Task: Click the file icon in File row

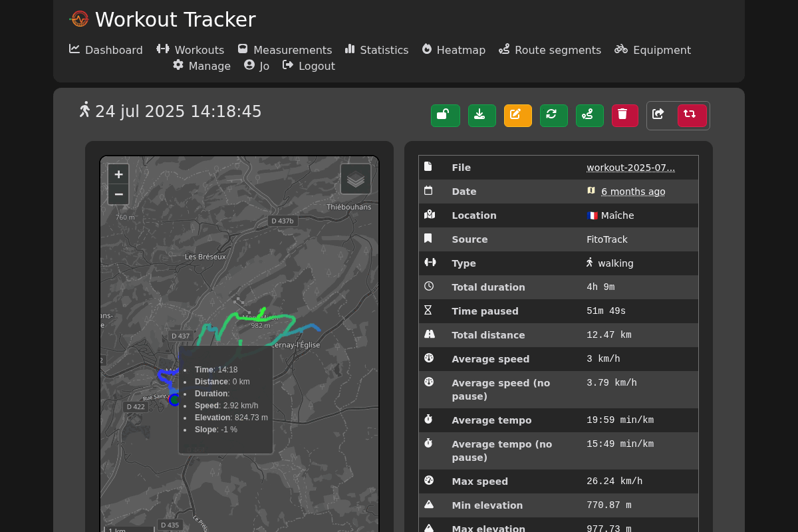Action: [428, 166]
